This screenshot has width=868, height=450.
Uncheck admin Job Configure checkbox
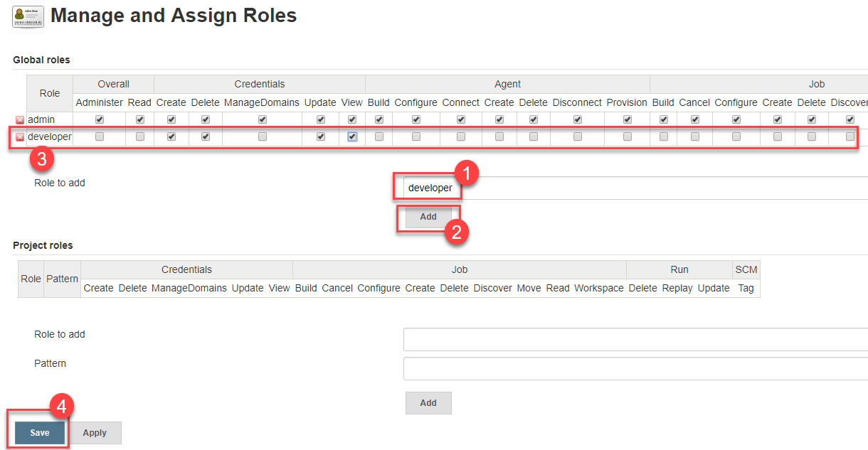pyautogui.click(x=736, y=119)
